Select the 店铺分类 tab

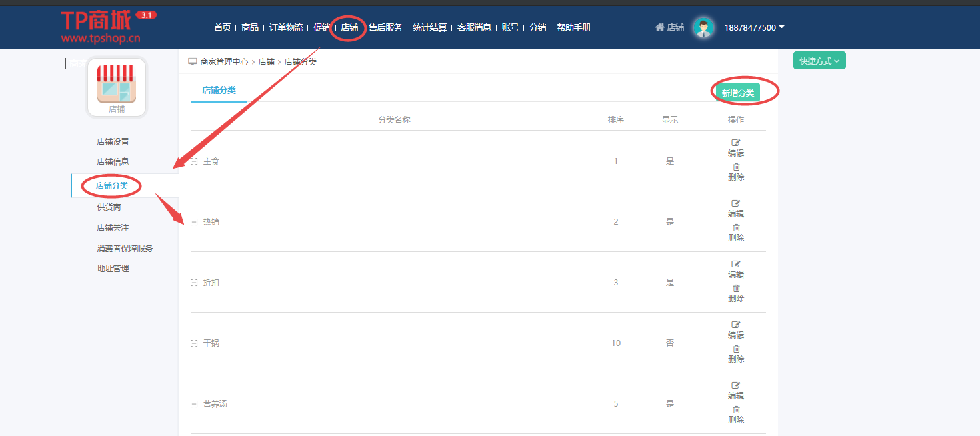219,90
